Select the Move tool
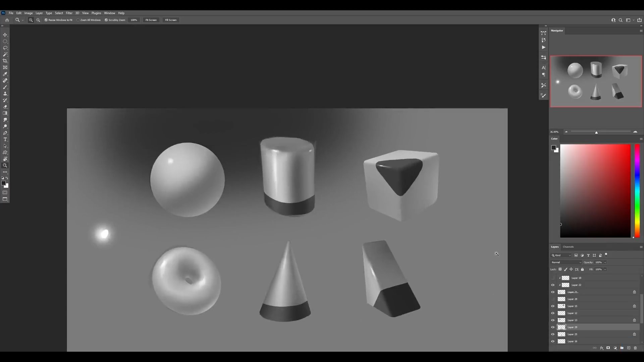644x362 pixels. (x=5, y=35)
